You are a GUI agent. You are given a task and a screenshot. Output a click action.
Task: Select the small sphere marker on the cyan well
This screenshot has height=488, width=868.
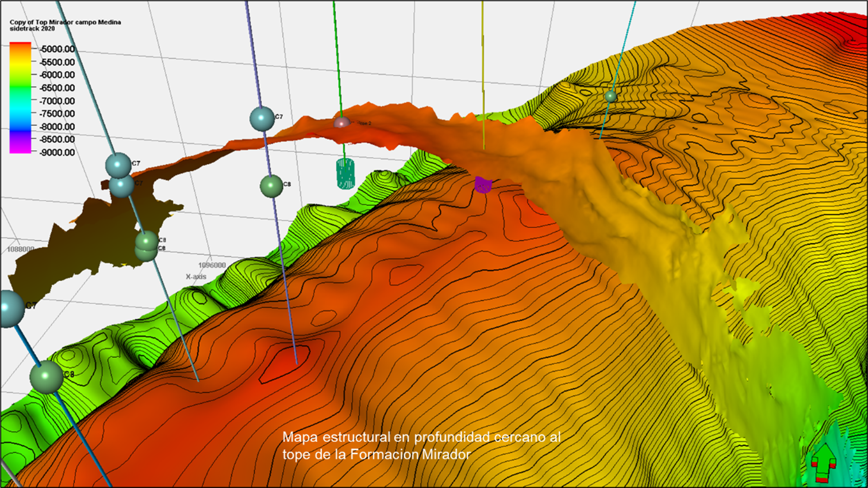[x=610, y=96]
